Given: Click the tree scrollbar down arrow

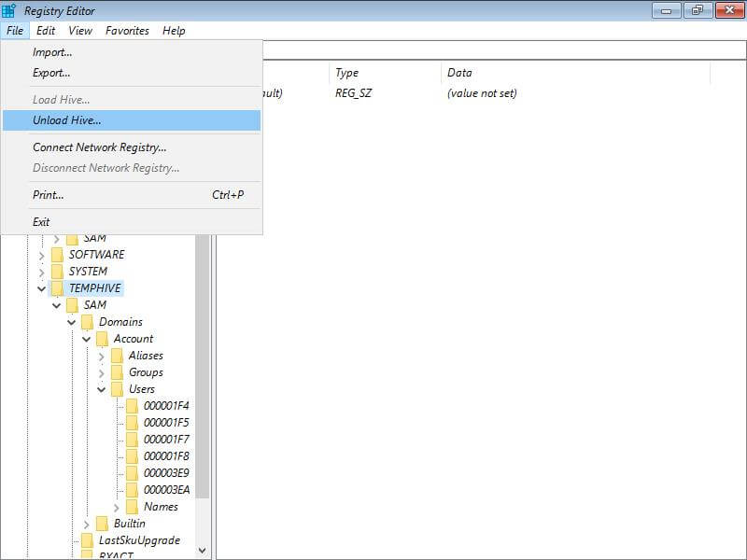Looking at the screenshot, I should [203, 551].
